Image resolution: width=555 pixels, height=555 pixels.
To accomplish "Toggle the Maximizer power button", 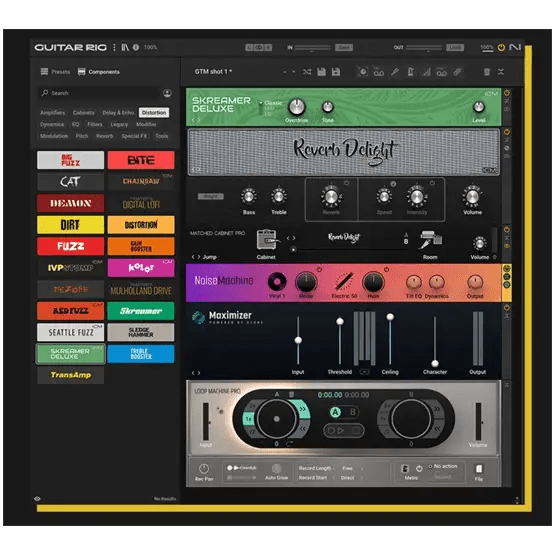I will (507, 308).
